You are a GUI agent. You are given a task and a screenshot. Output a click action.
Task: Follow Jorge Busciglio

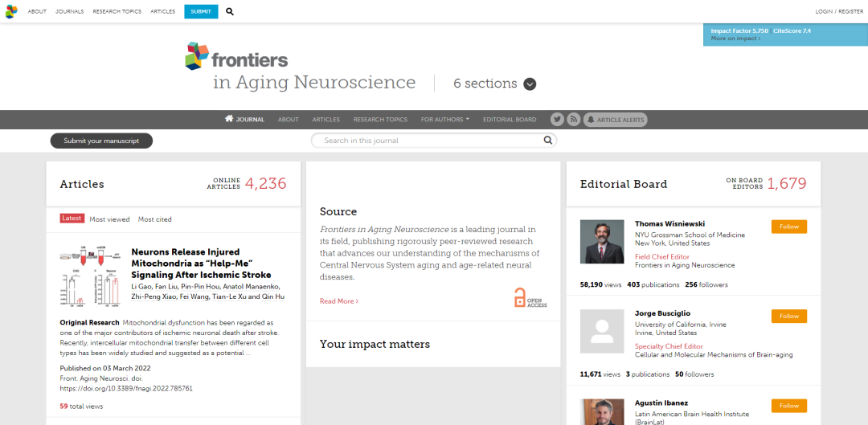[788, 316]
